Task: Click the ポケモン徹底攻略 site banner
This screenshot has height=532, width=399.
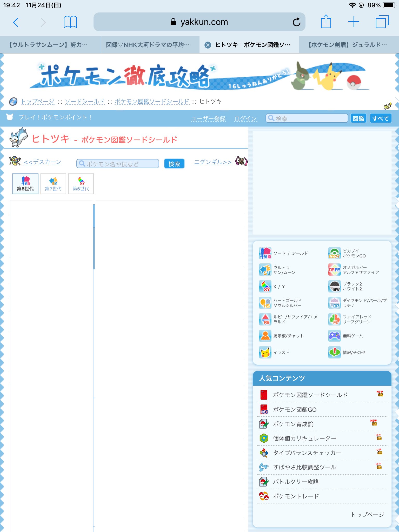Action: pos(199,76)
